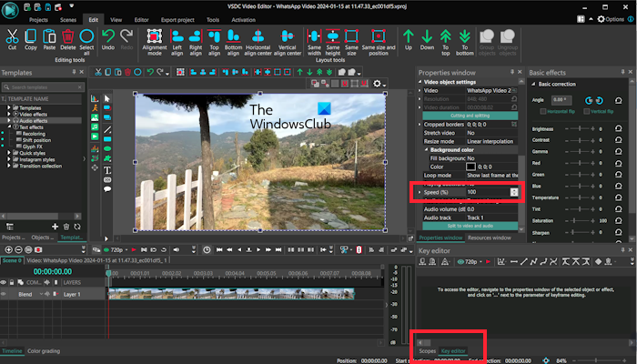Click the Play button in timeline toolbar
Viewport: 637px width, 364px height.
pos(258,250)
